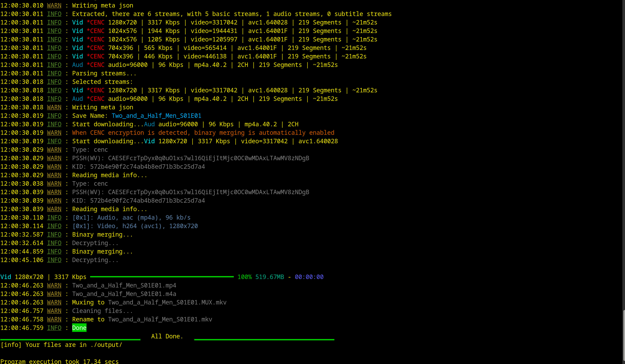The image size is (625, 364).
Task: Click the Extracted, there are 6 streams line
Action: tap(232, 14)
